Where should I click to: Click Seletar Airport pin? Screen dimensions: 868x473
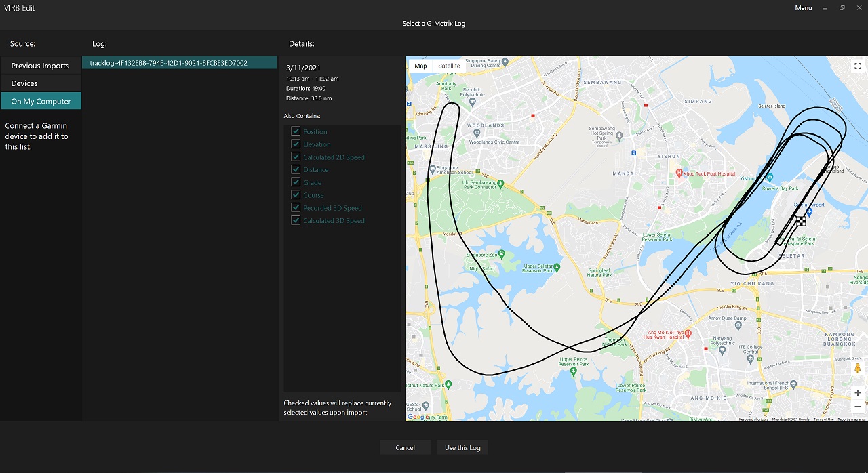click(809, 211)
